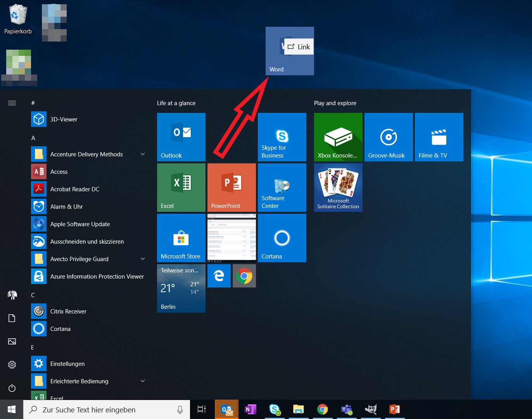Open GIMP from the taskbar
This screenshot has width=532, height=419.
[371, 409]
